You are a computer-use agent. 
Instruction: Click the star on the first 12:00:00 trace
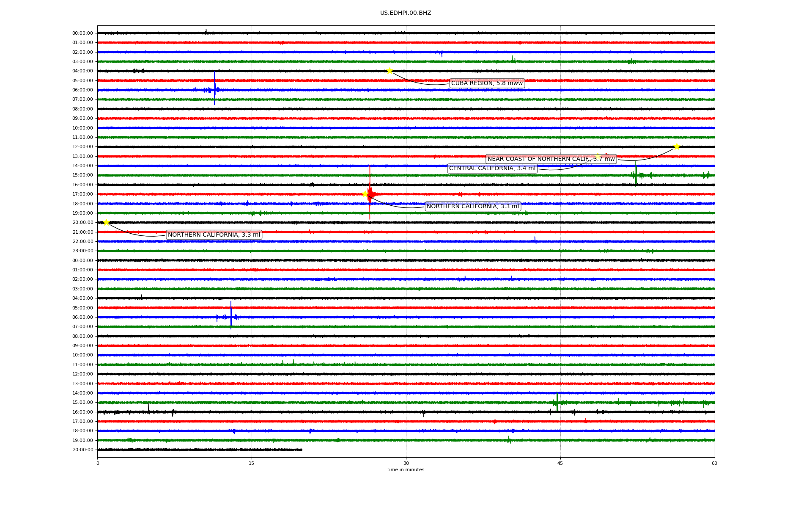677,146
